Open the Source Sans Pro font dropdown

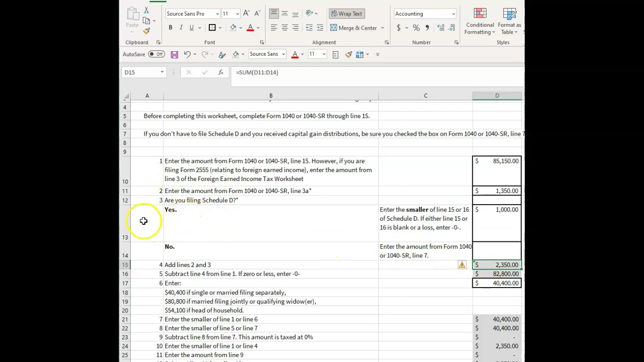point(217,14)
